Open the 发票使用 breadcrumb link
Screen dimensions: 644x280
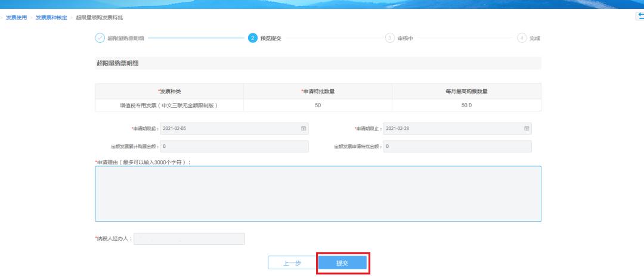(16, 16)
